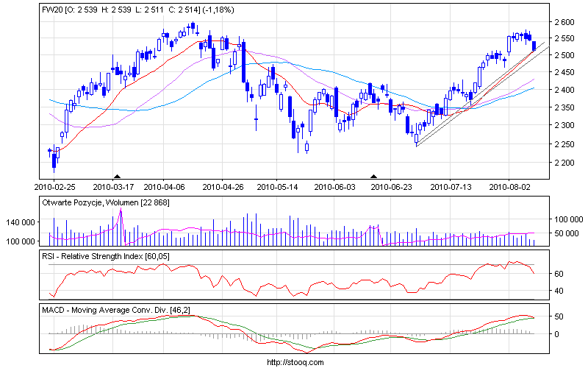588x368 pixels.
Task: Click the 2010-03-17 date label
Action: 113,187
